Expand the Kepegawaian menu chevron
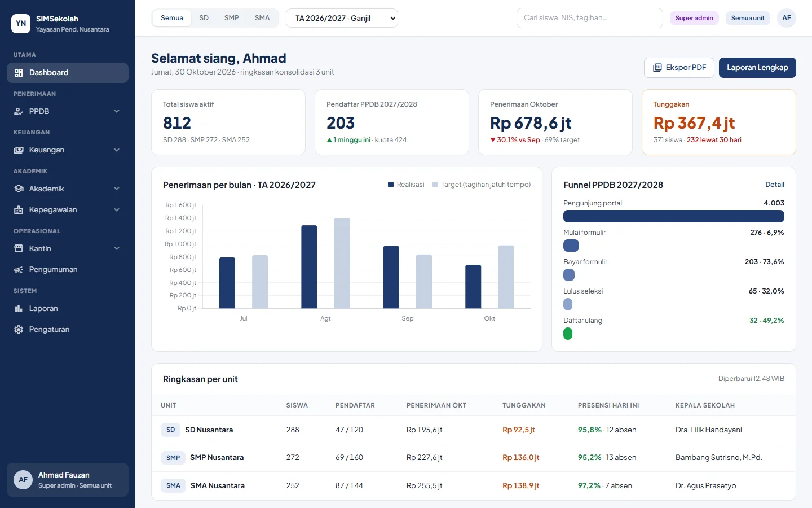This screenshot has height=508, width=812. click(x=117, y=210)
